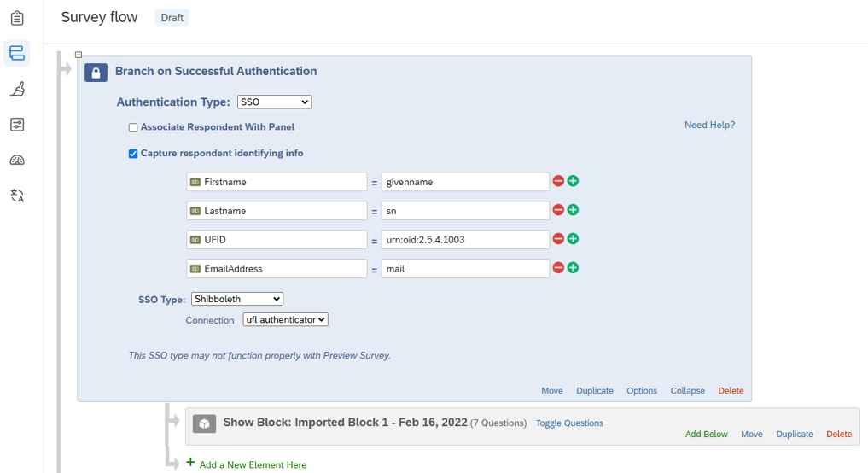Duplicate the Show Block element
This screenshot has height=473, width=868.
795,435
